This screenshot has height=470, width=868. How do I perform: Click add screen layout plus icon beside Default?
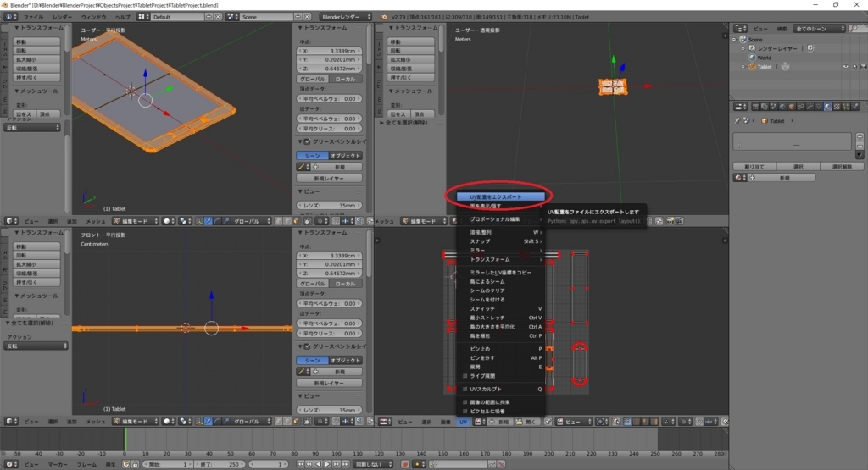209,17
